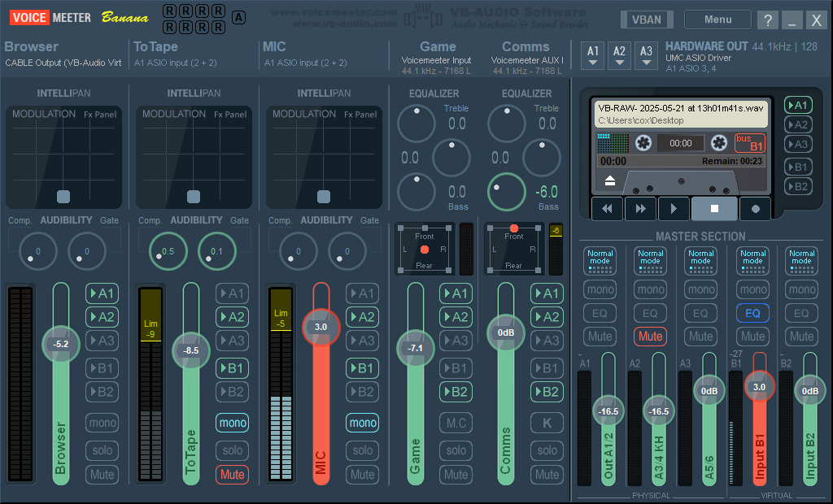Disable EQ on the B1 master bus

pyautogui.click(x=752, y=313)
